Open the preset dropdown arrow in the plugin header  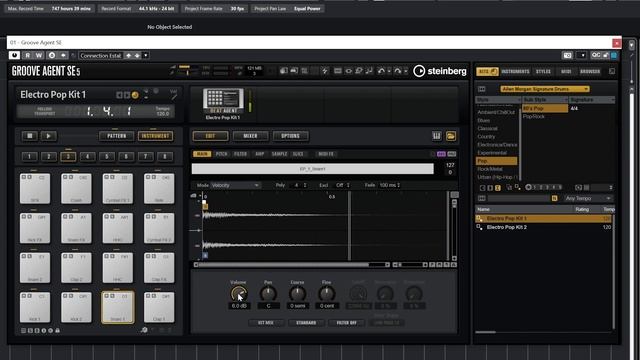coord(146,56)
